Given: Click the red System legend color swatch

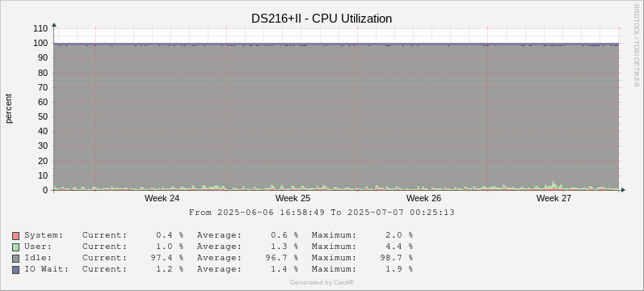Looking at the screenshot, I should (15, 236).
